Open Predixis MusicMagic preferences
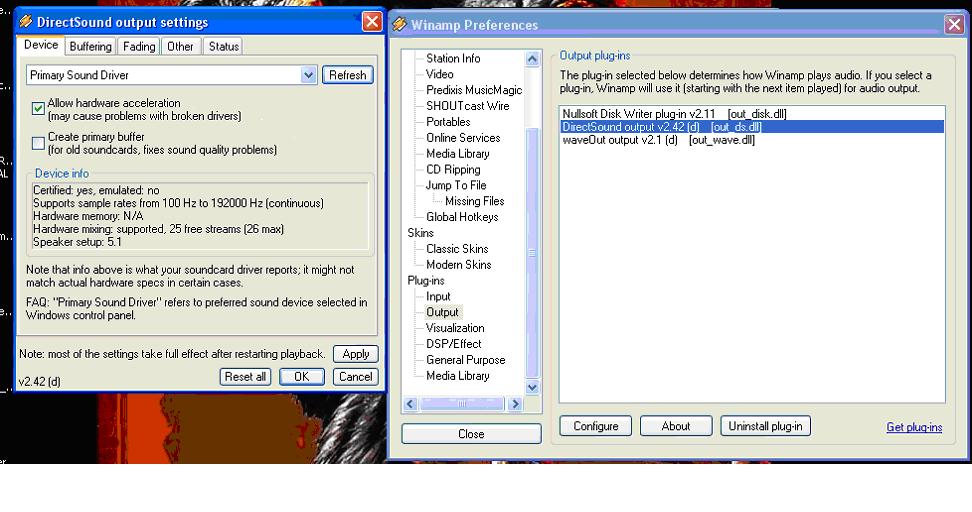This screenshot has width=972, height=512. pyautogui.click(x=474, y=90)
